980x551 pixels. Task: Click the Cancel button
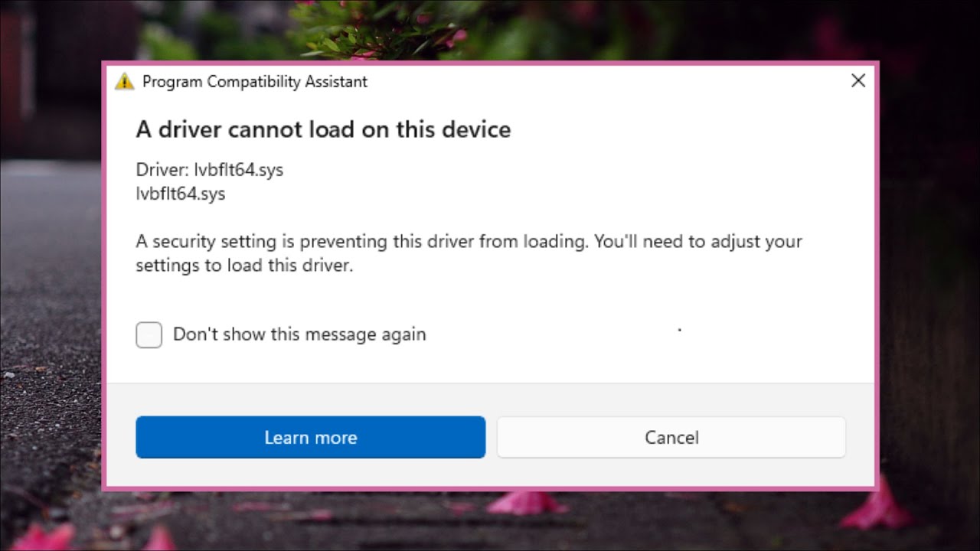tap(671, 437)
